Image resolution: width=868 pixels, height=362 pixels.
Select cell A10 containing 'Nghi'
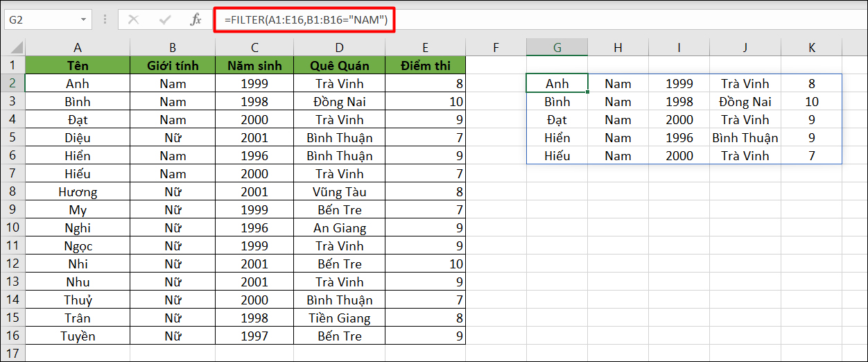[x=78, y=227]
